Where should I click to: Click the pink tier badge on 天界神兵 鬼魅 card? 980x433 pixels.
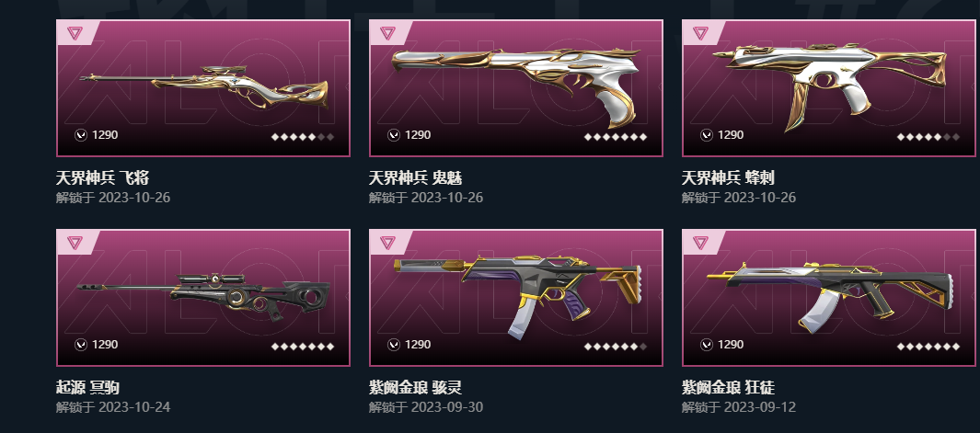tap(387, 33)
